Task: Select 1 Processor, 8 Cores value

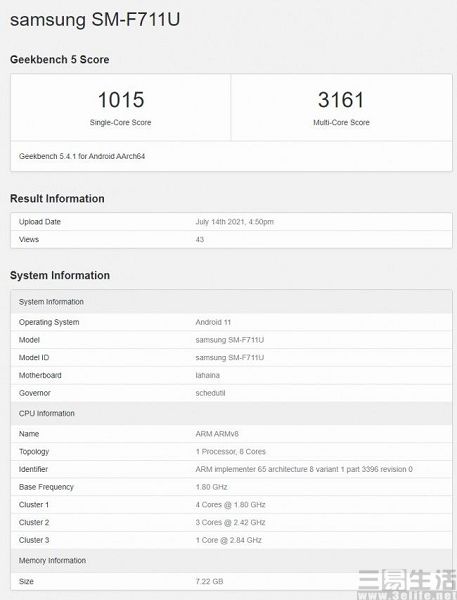Action: pyautogui.click(x=230, y=452)
